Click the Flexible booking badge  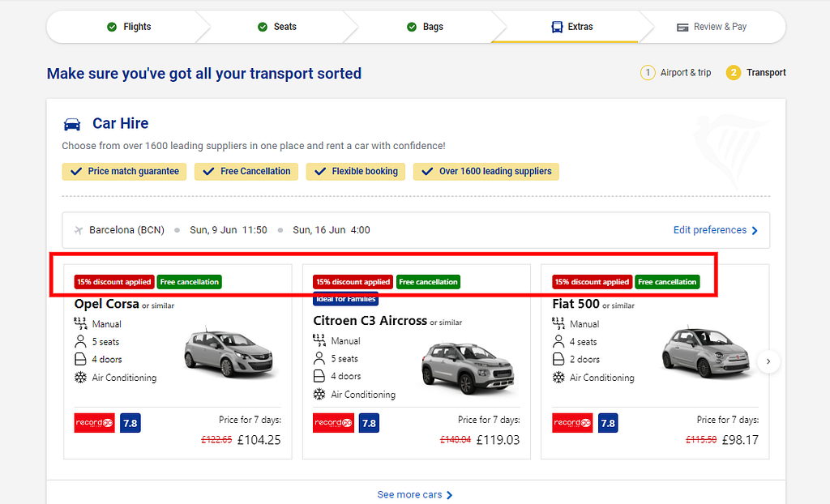[356, 172]
